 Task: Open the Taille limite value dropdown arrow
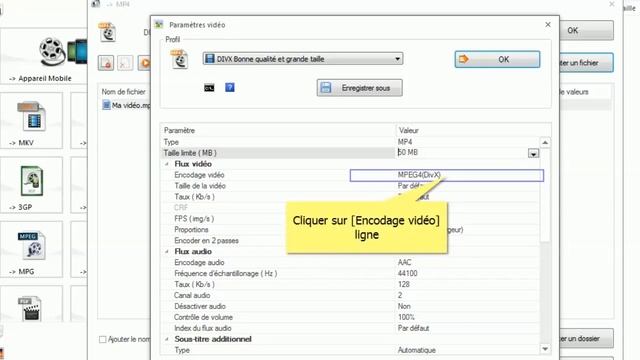click(x=533, y=153)
